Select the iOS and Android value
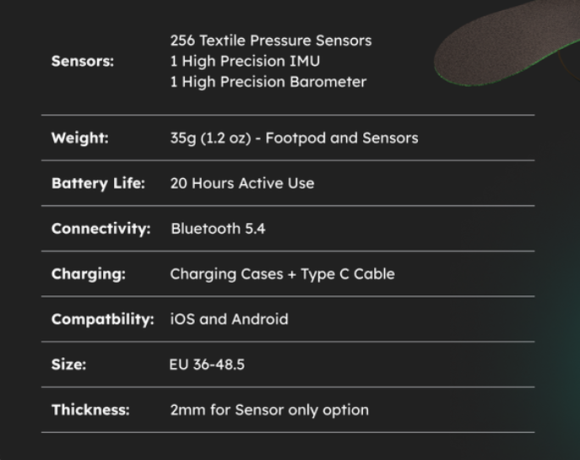 [x=229, y=319]
